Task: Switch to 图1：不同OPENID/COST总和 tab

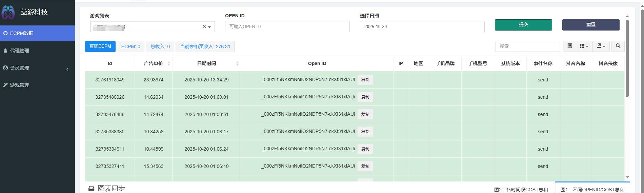Action: [x=592, y=189]
